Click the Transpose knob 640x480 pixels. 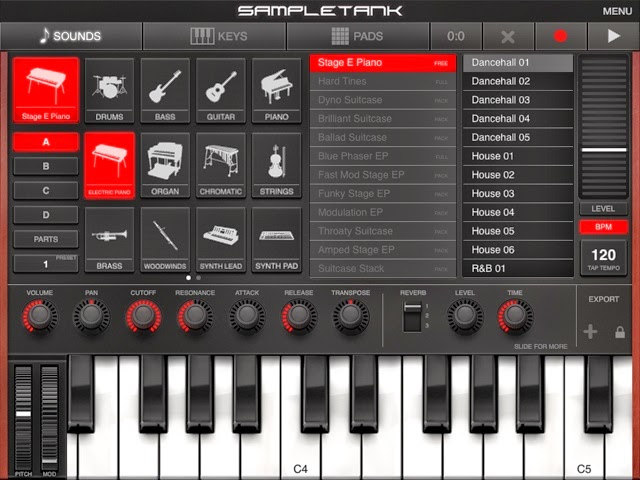(x=351, y=316)
